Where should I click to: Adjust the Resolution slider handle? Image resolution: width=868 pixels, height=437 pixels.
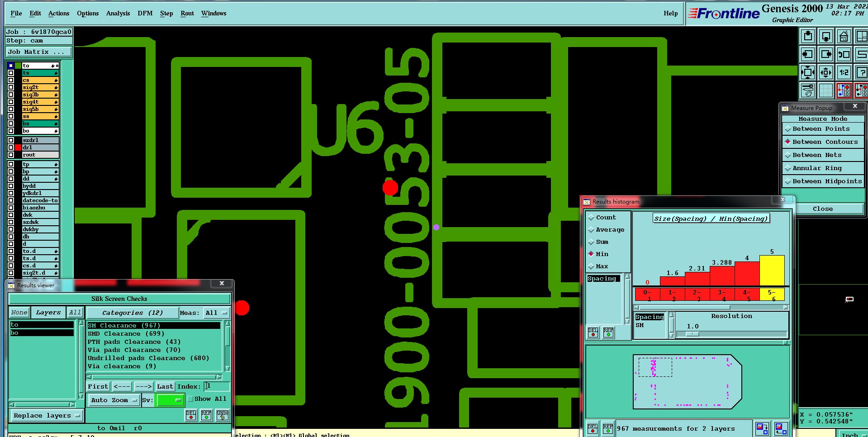pos(692,334)
